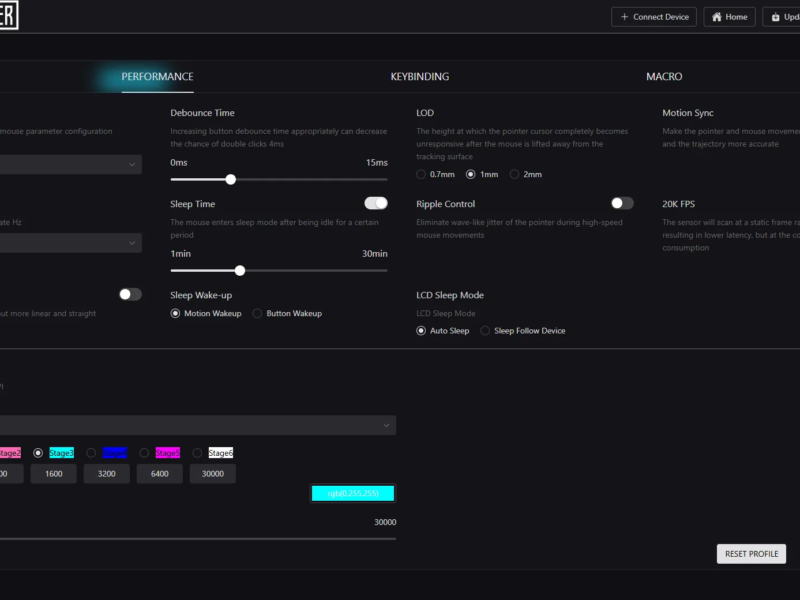Click the logo in the top-left corner
The image size is (800, 600).
coord(9,15)
